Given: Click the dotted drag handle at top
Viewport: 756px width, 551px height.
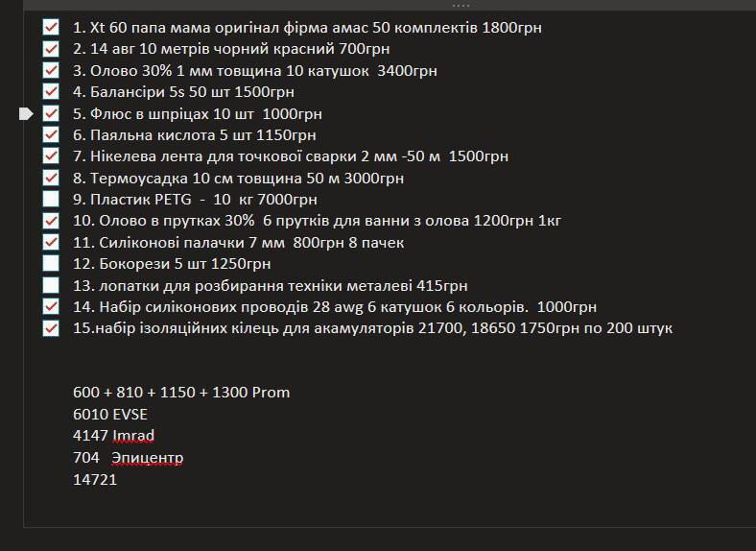Looking at the screenshot, I should (461, 6).
